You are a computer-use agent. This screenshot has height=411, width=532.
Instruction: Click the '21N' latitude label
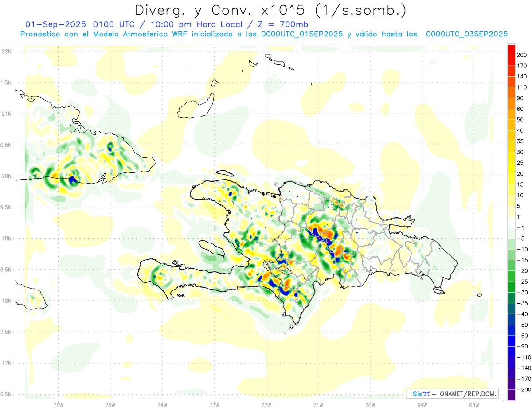point(7,114)
